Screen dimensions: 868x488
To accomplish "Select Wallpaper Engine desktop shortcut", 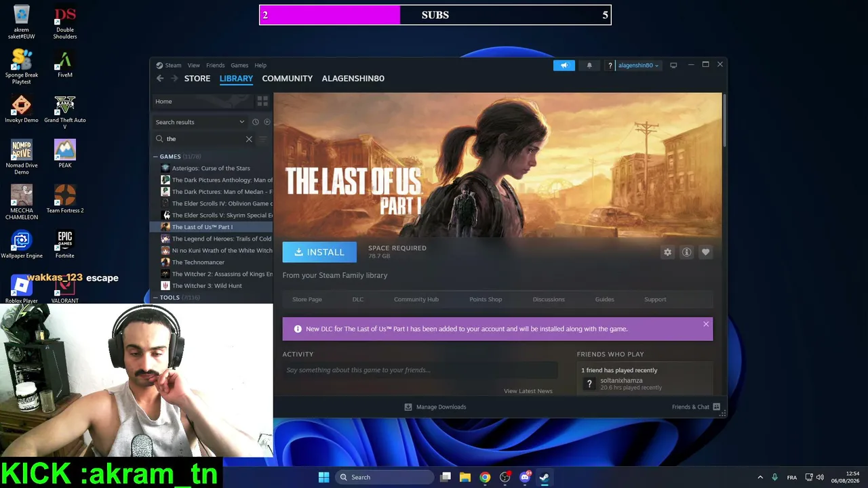I will pos(21,244).
